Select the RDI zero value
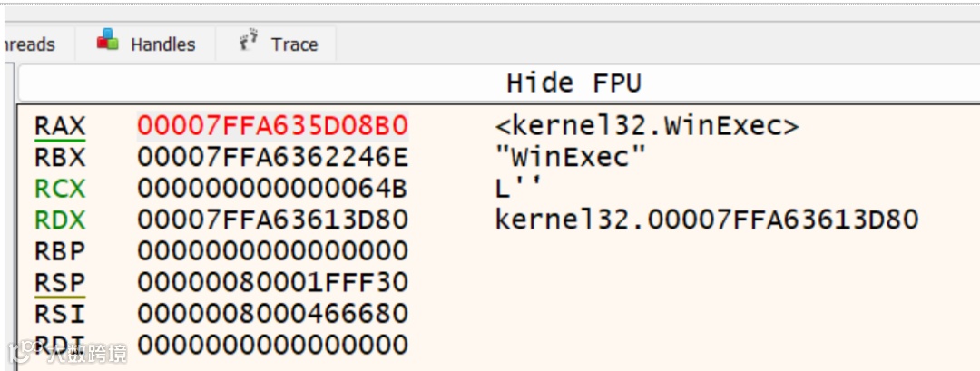The image size is (980, 371). click(x=272, y=345)
